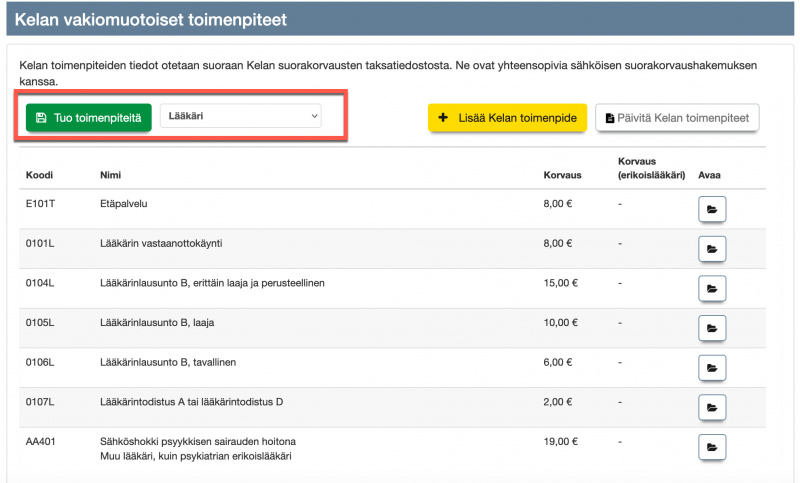Click the Nimi column header
Image resolution: width=800 pixels, height=483 pixels.
[110, 175]
